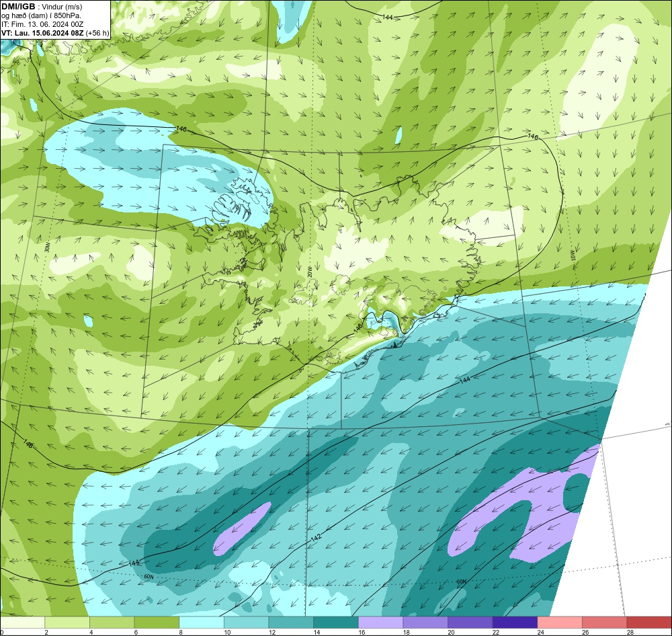Click the 16–18 m/s lavender legend swatch
The image size is (672, 636).
(x=380, y=623)
